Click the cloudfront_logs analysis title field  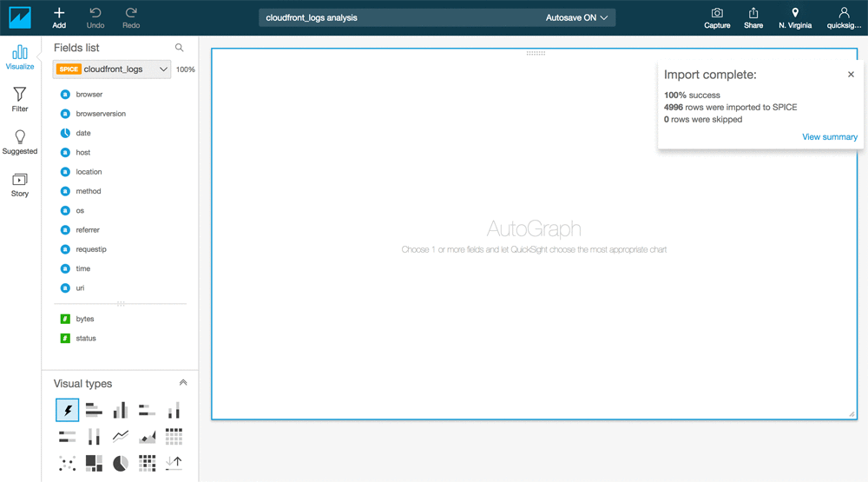(x=312, y=17)
